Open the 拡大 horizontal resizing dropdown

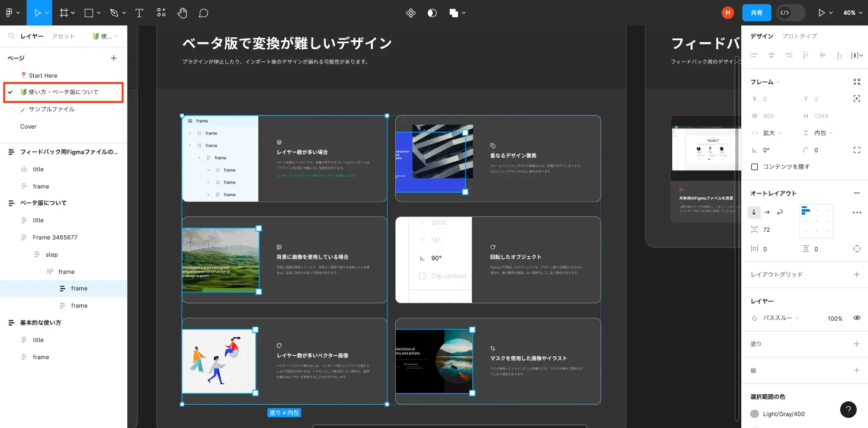[772, 133]
